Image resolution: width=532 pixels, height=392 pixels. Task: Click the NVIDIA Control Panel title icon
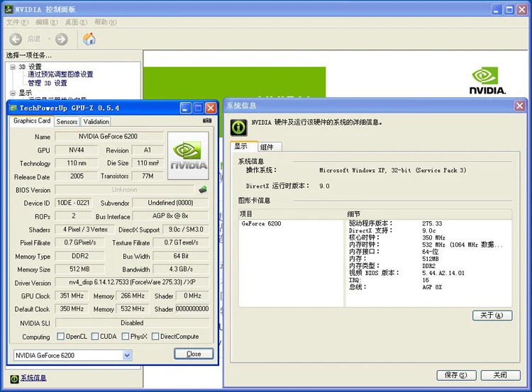click(x=9, y=9)
